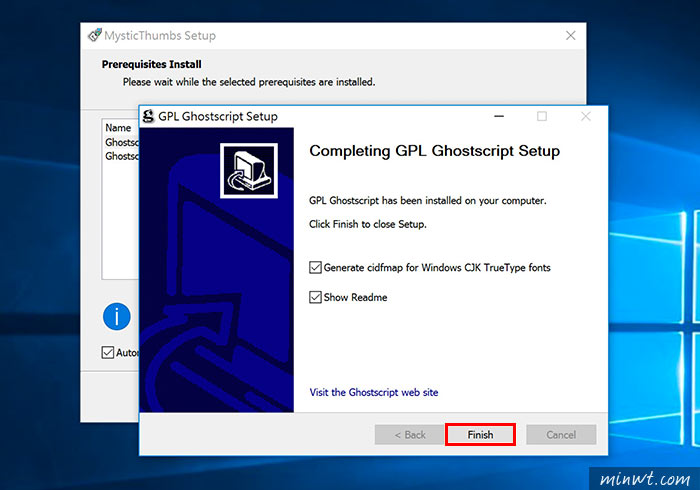700x490 pixels.
Task: Click the Finish button in Ghostscript Setup
Action: tap(480, 434)
